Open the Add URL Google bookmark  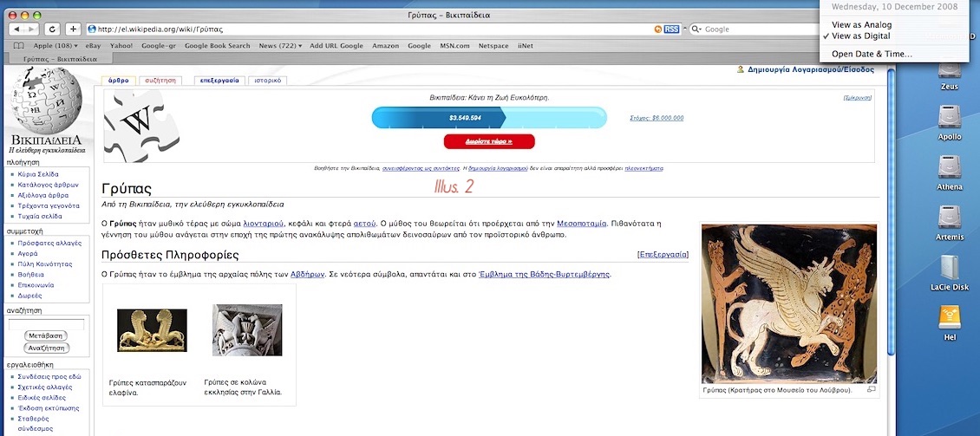coord(336,46)
